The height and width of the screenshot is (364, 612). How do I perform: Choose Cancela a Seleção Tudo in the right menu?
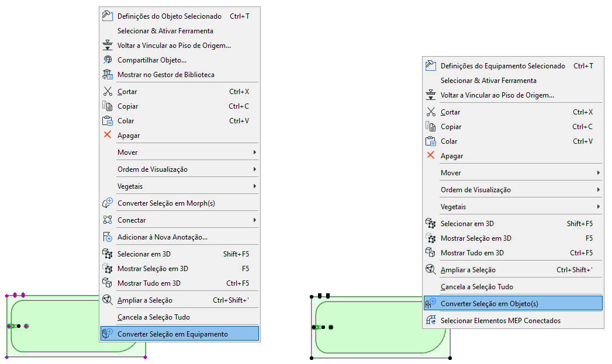pos(513,287)
